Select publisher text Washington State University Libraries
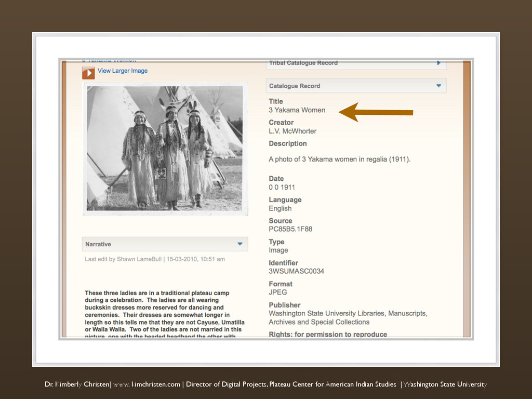The image size is (532, 399). coord(348,317)
